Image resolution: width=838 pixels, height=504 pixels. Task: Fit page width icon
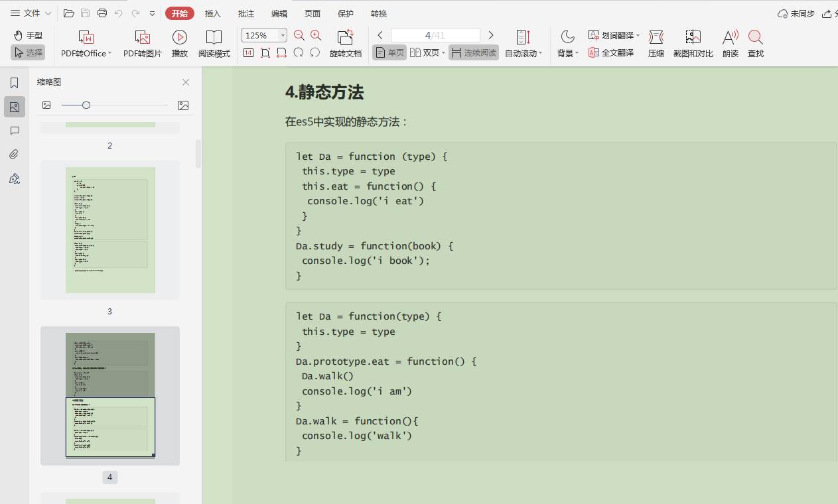point(282,52)
